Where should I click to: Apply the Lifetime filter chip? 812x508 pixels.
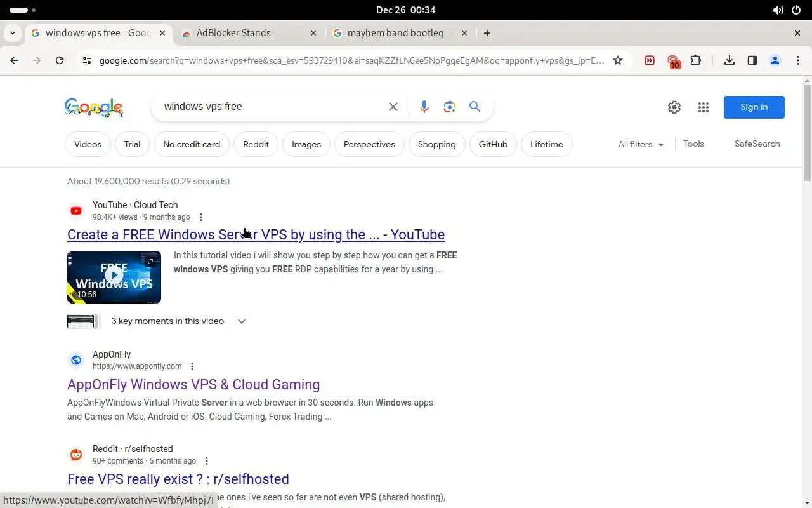[547, 144]
